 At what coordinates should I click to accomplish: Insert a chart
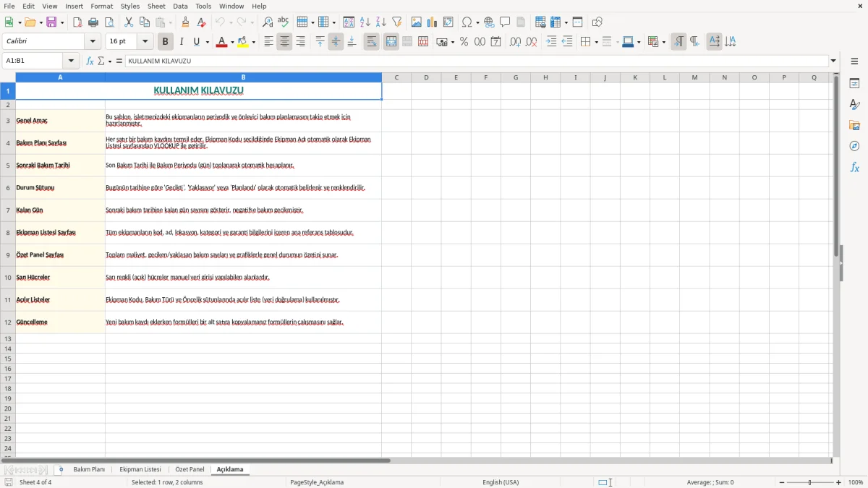(x=433, y=22)
